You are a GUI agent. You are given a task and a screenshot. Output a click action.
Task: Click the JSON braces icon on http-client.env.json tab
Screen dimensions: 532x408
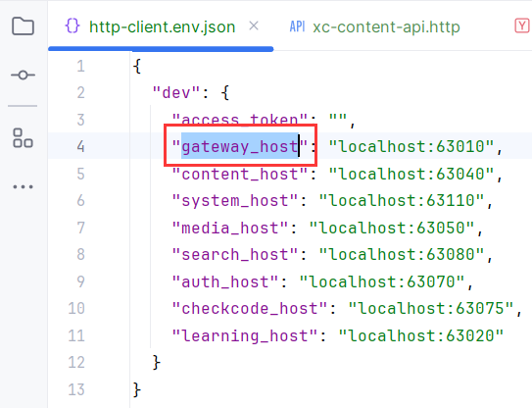point(73,25)
